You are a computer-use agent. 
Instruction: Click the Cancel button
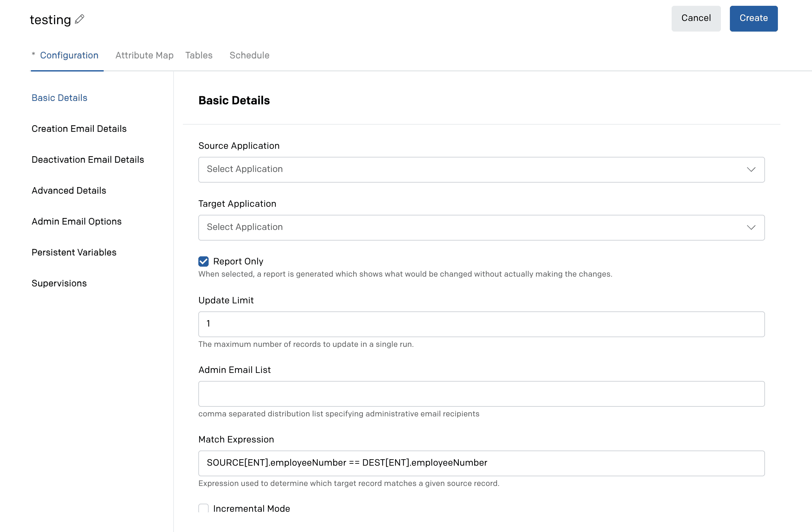(x=696, y=18)
